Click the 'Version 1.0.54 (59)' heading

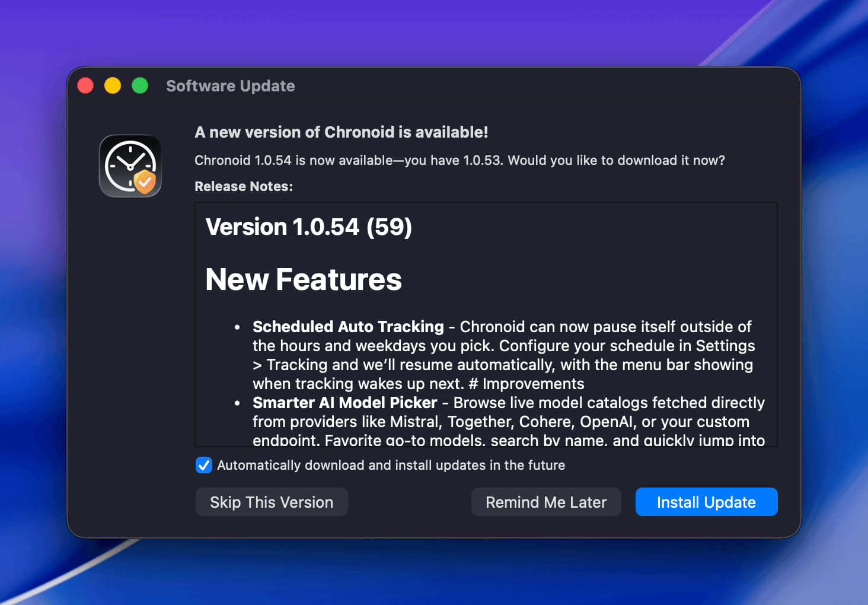pos(308,227)
